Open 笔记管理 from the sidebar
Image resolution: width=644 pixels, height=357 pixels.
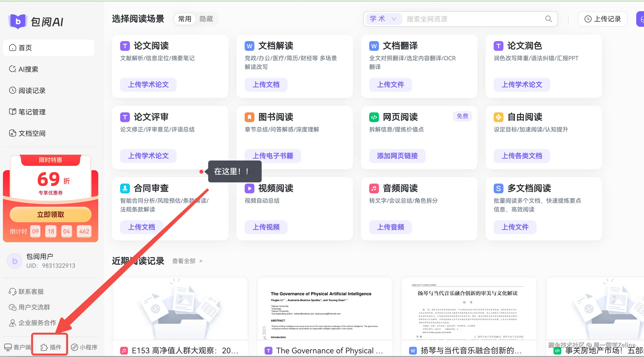click(x=32, y=112)
